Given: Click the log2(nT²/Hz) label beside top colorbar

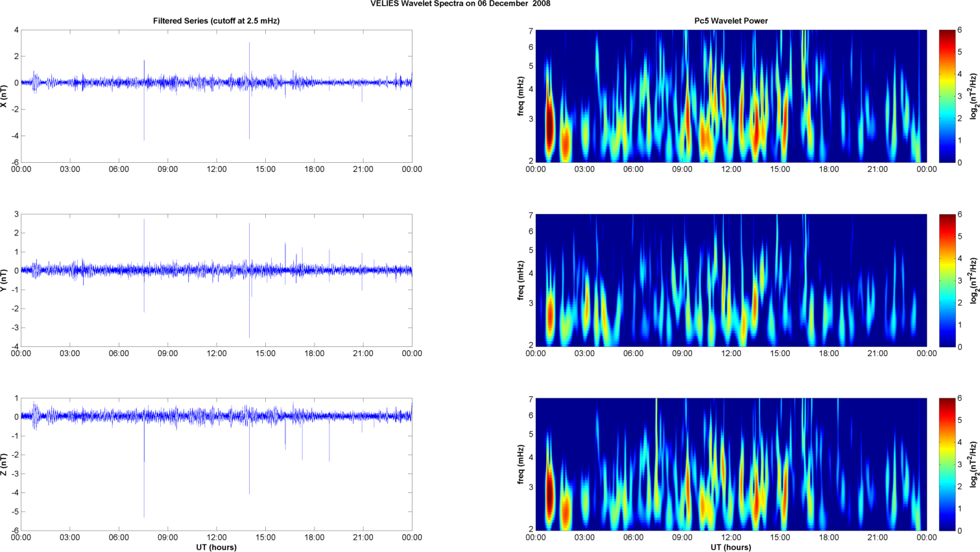Looking at the screenshot, I should click(974, 96).
